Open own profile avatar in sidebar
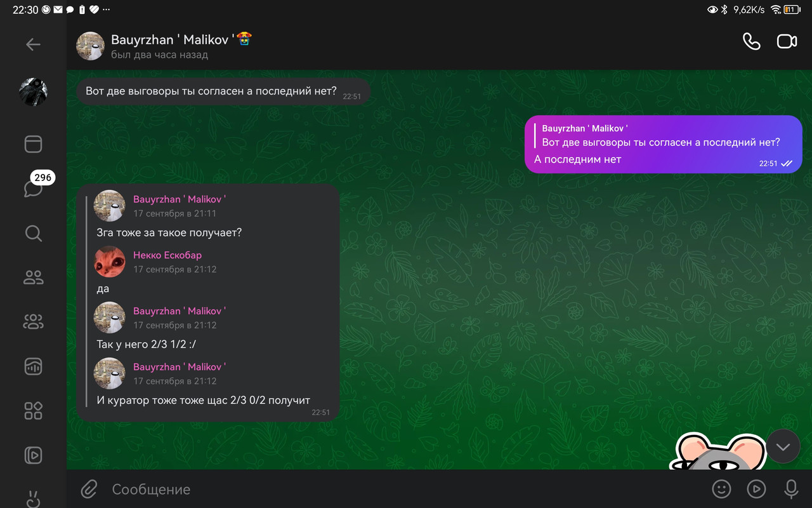Viewport: 812px width, 508px height. coord(33,92)
